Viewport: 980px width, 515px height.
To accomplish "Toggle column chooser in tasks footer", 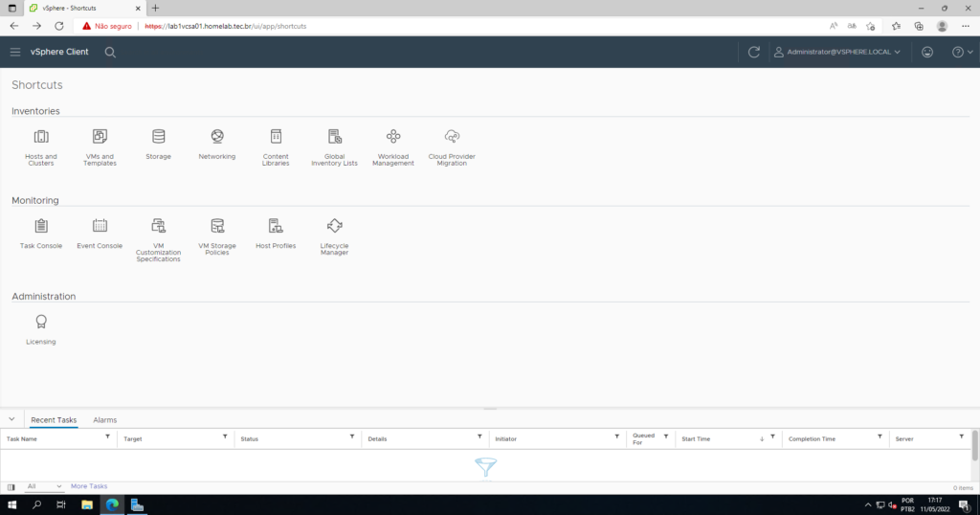I will pos(11,487).
